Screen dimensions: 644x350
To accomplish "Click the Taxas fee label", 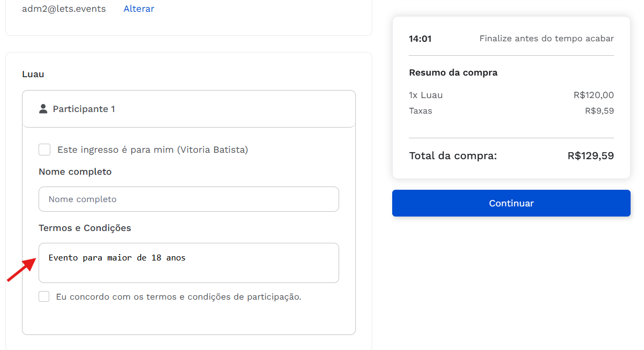I will coord(421,111).
